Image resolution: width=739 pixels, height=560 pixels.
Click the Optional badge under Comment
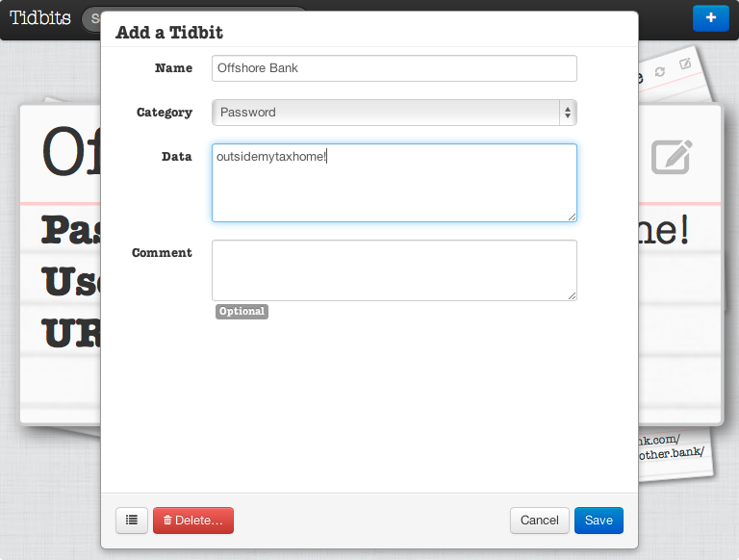(x=242, y=311)
